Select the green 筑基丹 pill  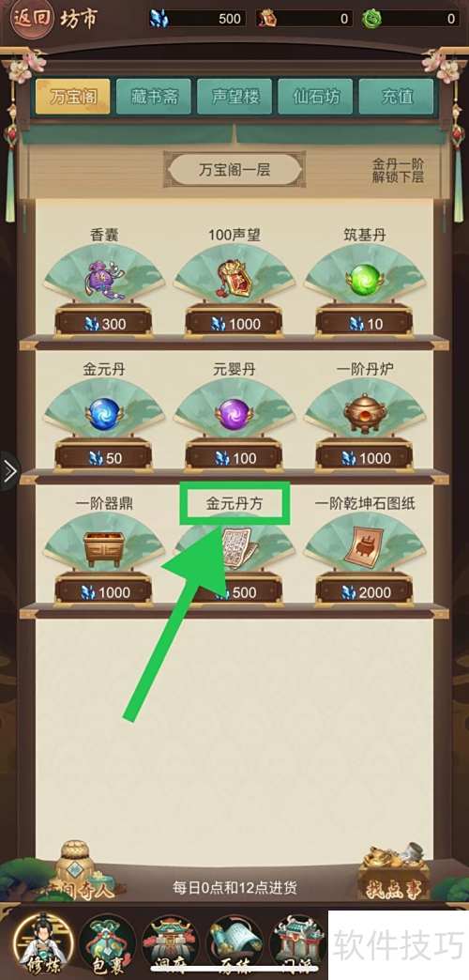click(x=364, y=279)
